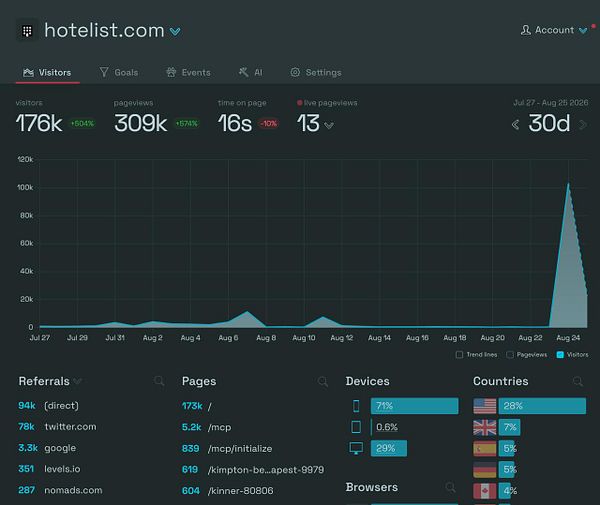Click the hotelist.com site logo icon
This screenshot has height=505, width=600.
[27, 30]
